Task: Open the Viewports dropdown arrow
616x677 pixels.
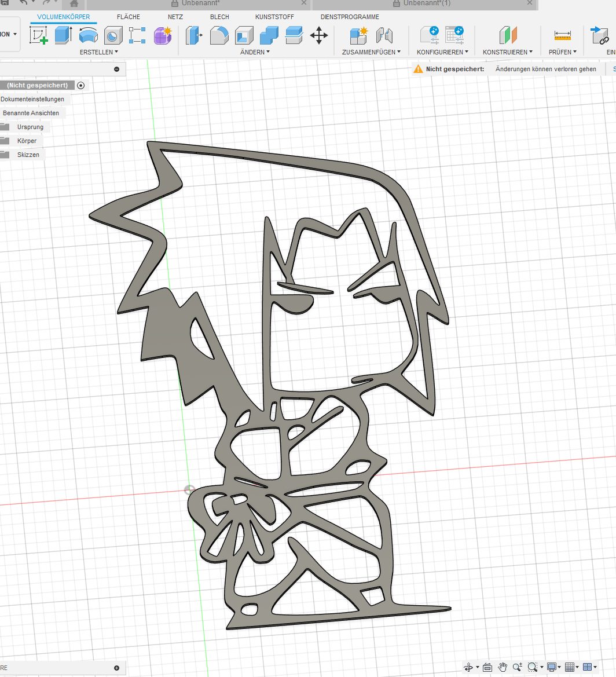Action: [x=595, y=668]
